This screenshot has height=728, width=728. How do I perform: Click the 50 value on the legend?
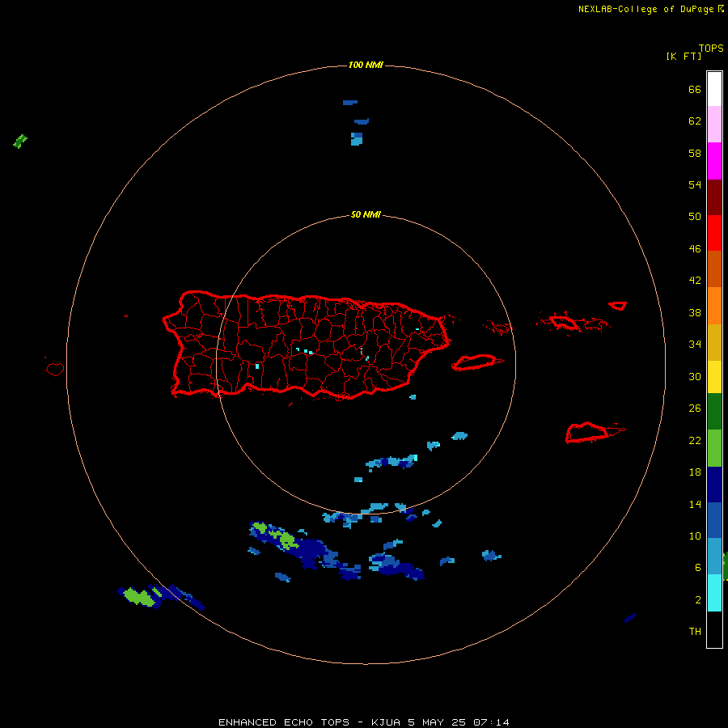pyautogui.click(x=695, y=216)
